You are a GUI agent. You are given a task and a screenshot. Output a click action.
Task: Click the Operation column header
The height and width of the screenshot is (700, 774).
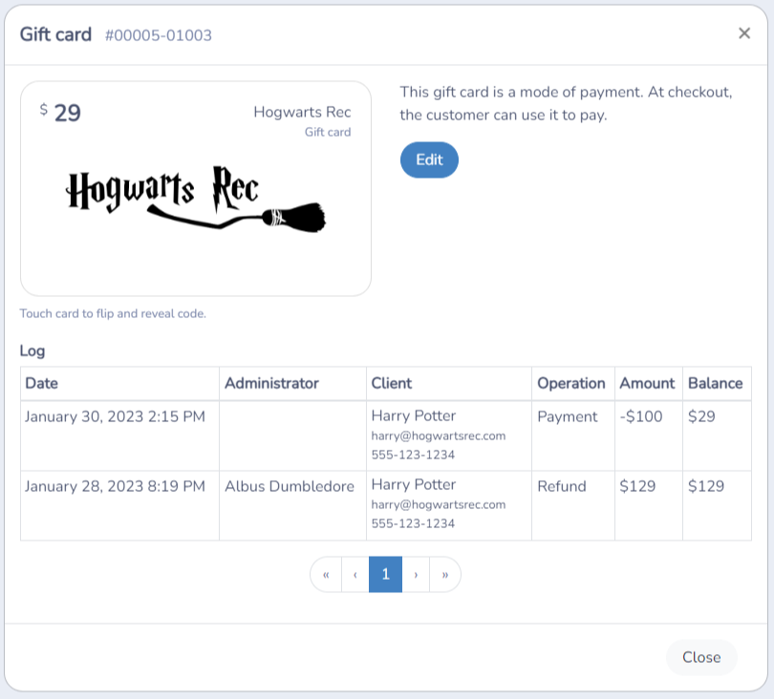click(571, 383)
